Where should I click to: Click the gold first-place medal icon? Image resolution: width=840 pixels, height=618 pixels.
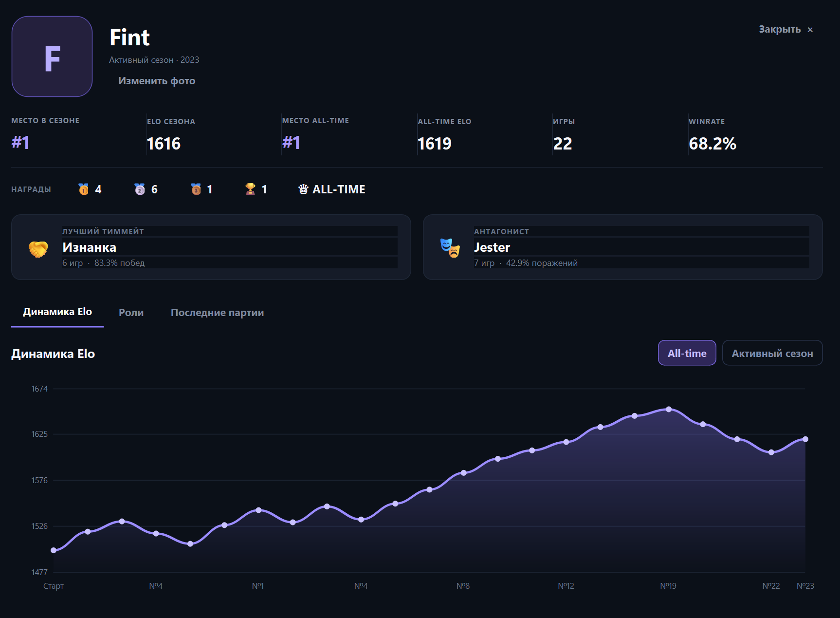84,189
